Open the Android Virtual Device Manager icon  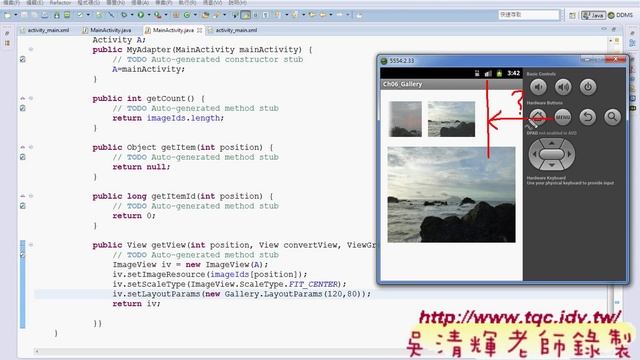pos(67,15)
